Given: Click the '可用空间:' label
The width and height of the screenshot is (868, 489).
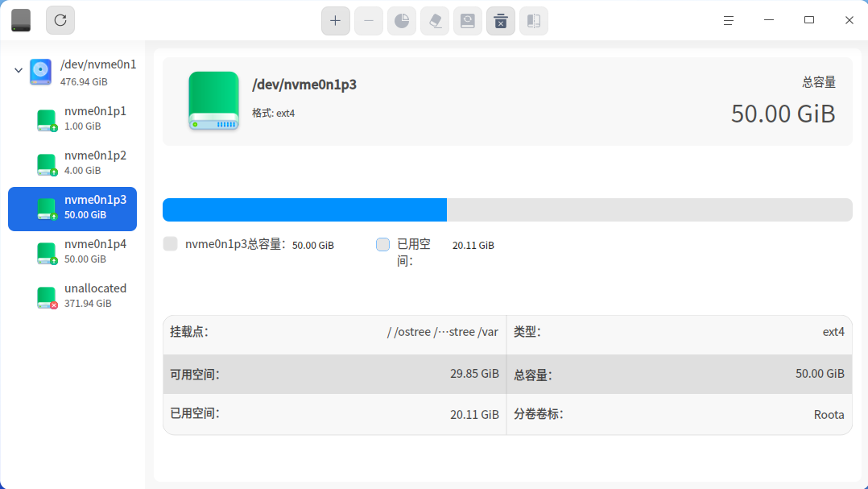Looking at the screenshot, I should tap(195, 375).
